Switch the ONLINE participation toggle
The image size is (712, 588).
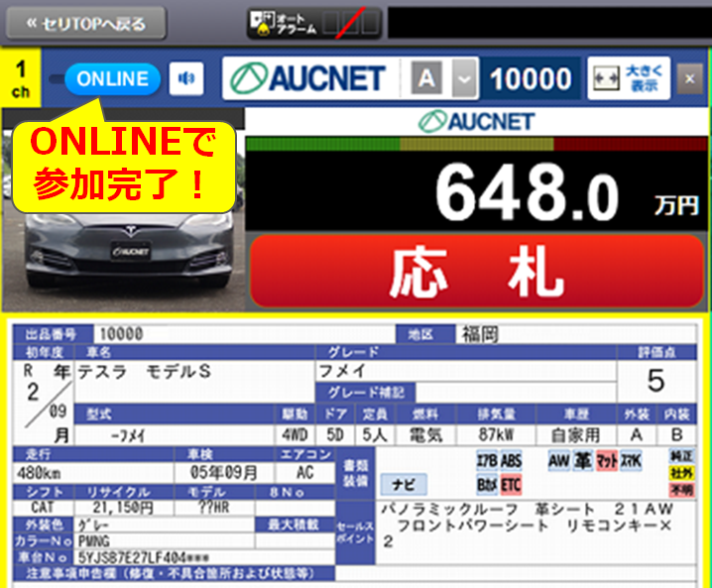coord(113,79)
